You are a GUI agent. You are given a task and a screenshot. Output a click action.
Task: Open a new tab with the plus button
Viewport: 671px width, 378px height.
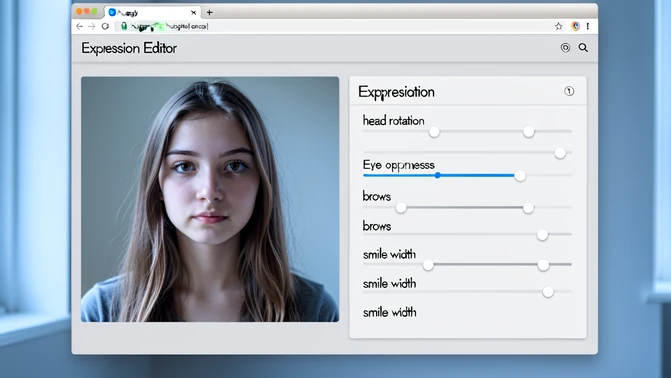point(209,12)
